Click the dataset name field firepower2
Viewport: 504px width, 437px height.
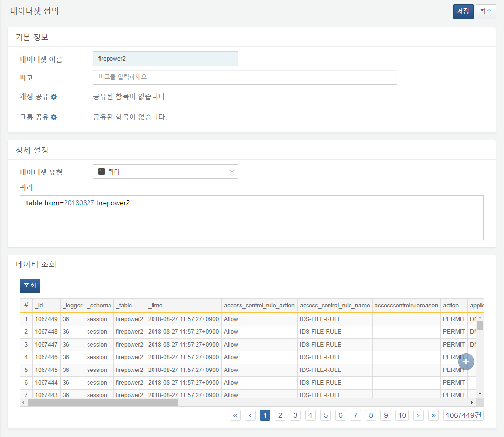[x=165, y=59]
